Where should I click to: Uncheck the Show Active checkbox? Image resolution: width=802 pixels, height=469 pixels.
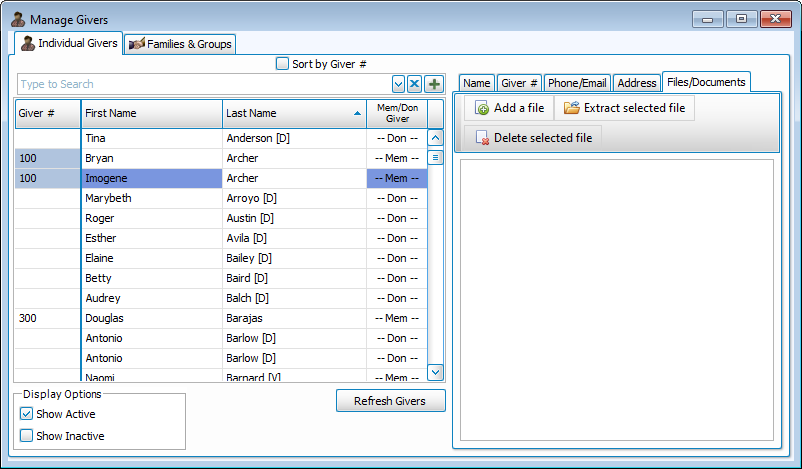tap(27, 414)
